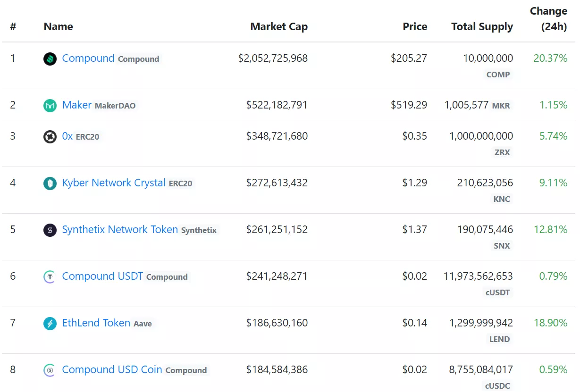Sort by Change (24h) column header
This screenshot has width=580, height=392.
click(x=548, y=19)
